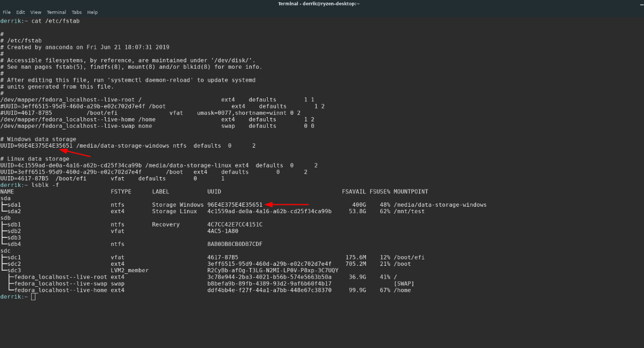The height and width of the screenshot is (348, 644).
Task: Open the Tabs menu
Action: click(x=77, y=12)
